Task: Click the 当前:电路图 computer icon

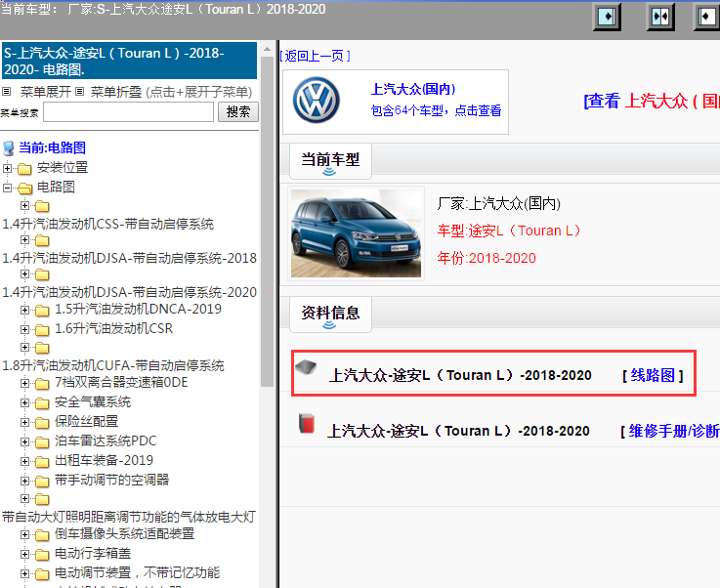Action: [x=8, y=148]
